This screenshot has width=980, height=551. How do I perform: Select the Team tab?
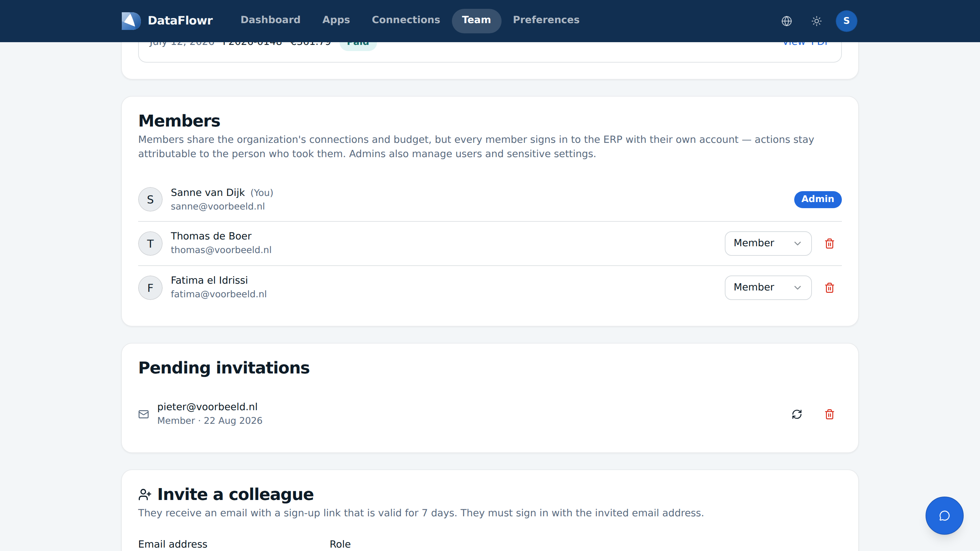point(476,20)
